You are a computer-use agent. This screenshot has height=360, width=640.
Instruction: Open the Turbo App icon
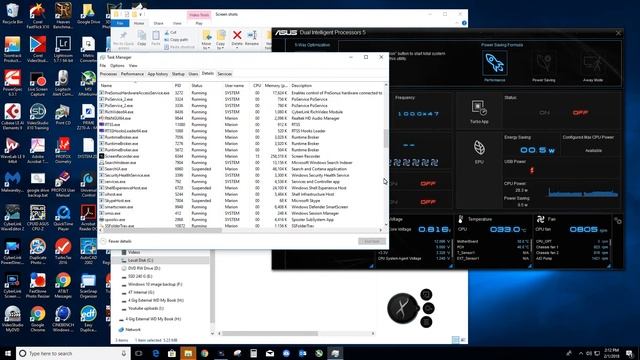point(479,108)
